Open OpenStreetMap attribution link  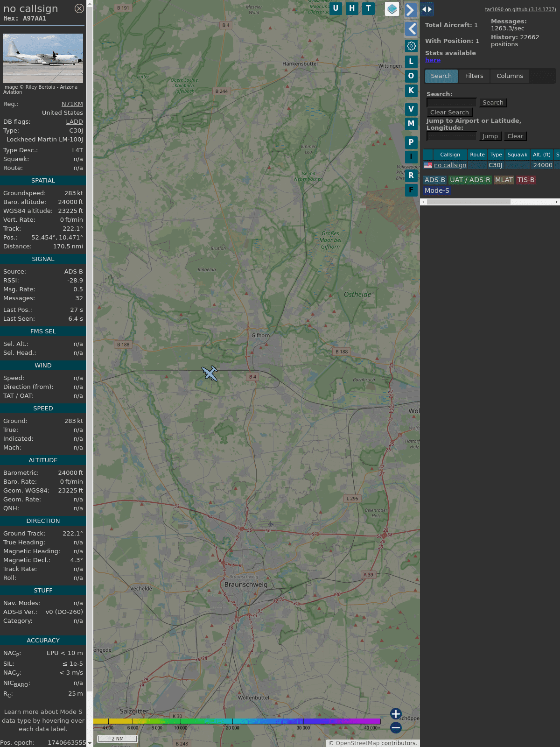pos(357,743)
